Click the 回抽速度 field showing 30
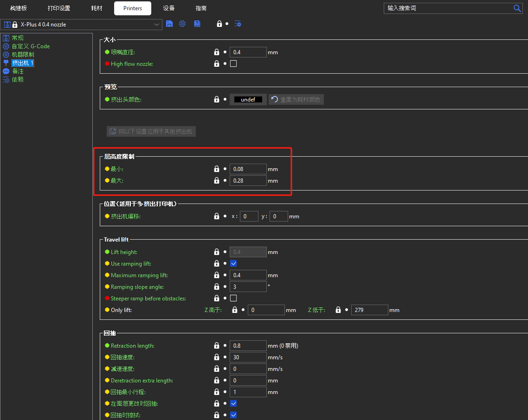This screenshot has width=528, height=420. [x=248, y=357]
